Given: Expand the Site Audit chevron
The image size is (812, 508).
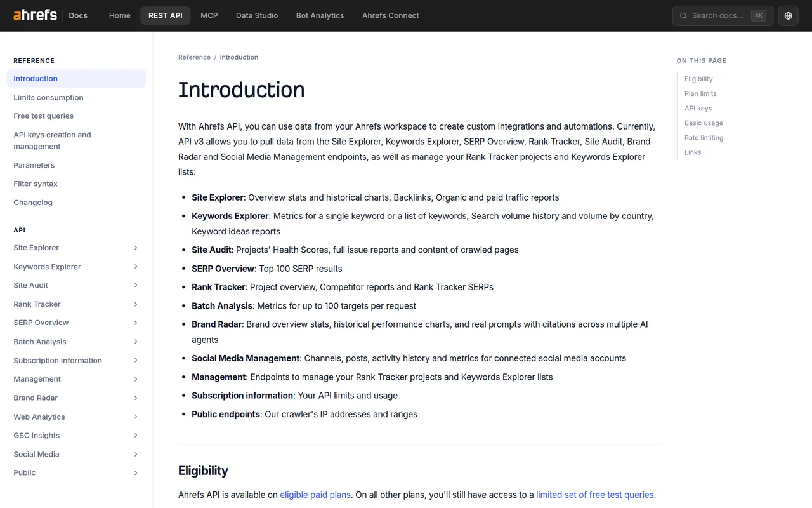Looking at the screenshot, I should pyautogui.click(x=136, y=285).
